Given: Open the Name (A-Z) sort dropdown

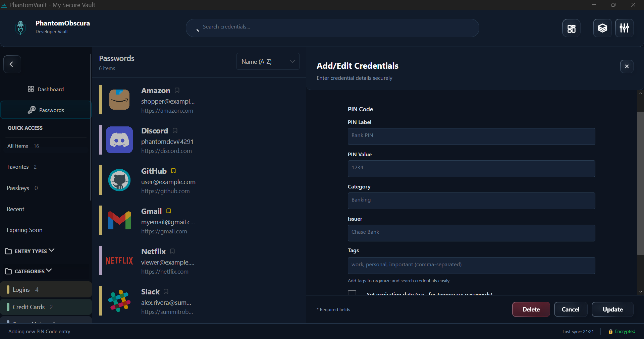Looking at the screenshot, I should click(x=268, y=62).
